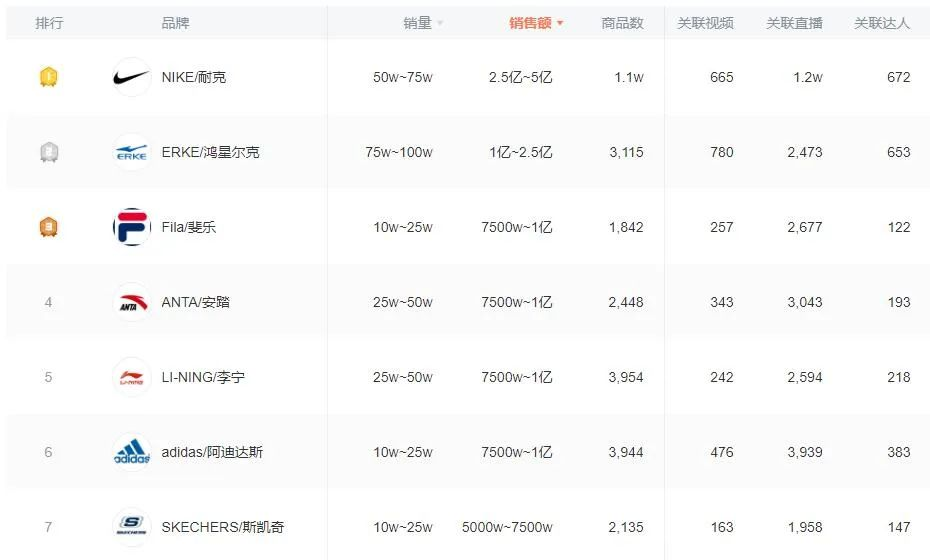The height and width of the screenshot is (560, 930).
Task: Click ANTA's product count 2,448
Action: tap(626, 303)
